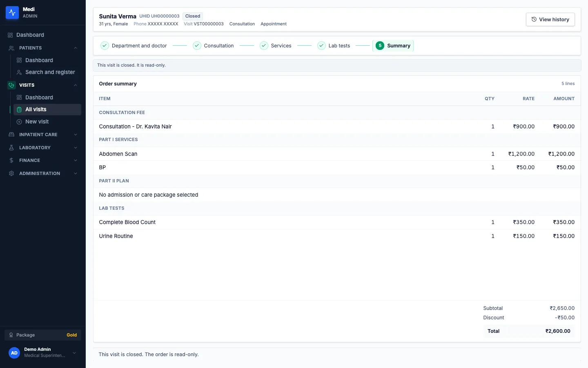
Task: Go to the Services step
Action: 276,46
